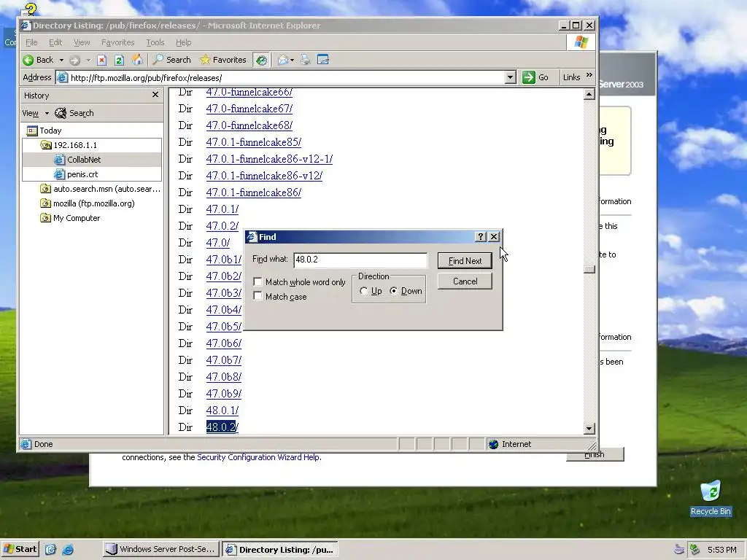Expand the mozilla (ftp.mozilla.org) history folder

[x=88, y=204]
